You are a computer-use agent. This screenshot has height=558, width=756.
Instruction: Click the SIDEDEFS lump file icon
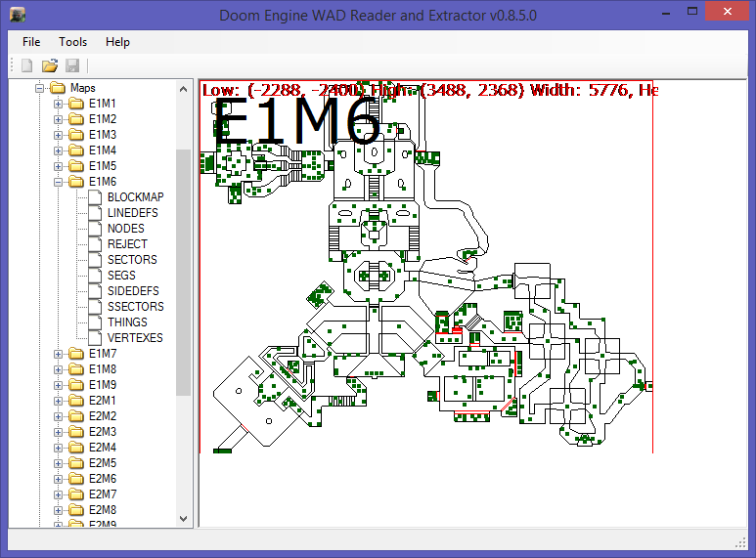(95, 291)
